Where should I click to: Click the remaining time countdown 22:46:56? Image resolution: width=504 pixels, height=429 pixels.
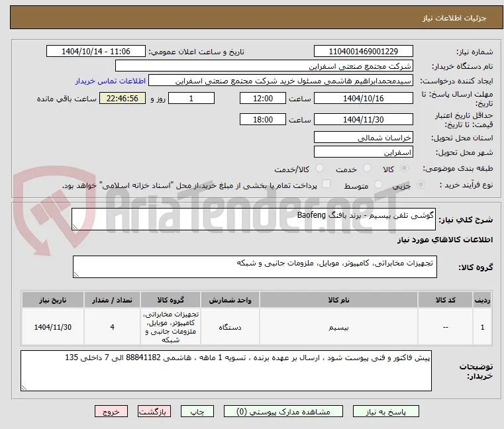(x=123, y=99)
